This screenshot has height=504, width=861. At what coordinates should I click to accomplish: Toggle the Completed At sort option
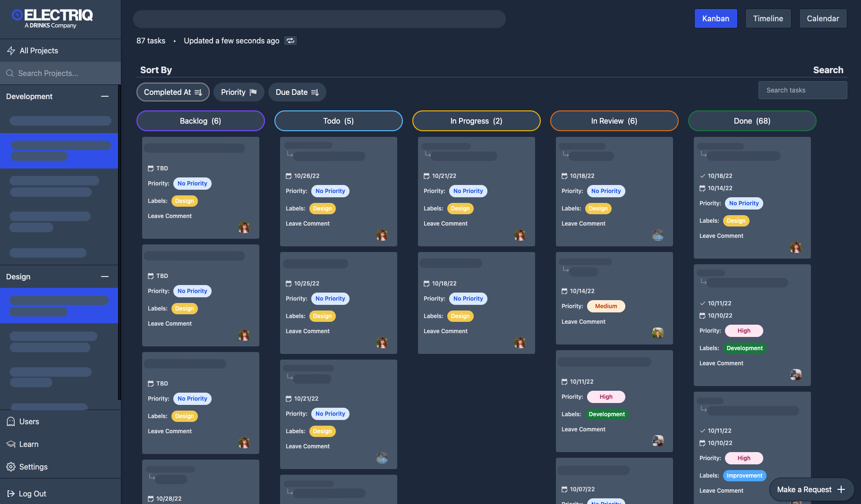pos(173,92)
